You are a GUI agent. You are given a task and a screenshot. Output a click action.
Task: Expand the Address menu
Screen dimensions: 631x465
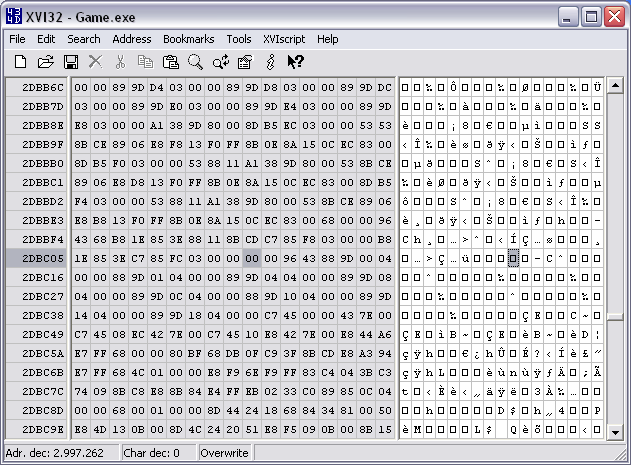132,39
